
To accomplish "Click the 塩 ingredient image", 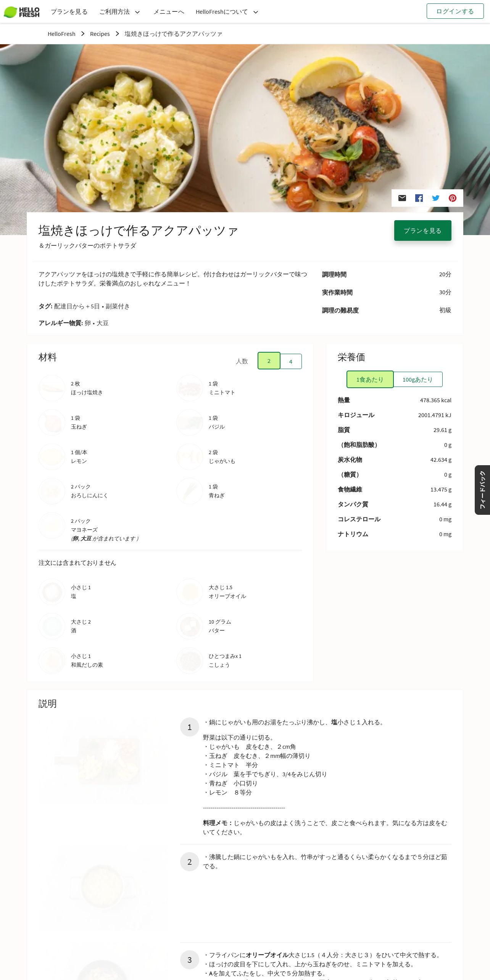I will [52, 592].
